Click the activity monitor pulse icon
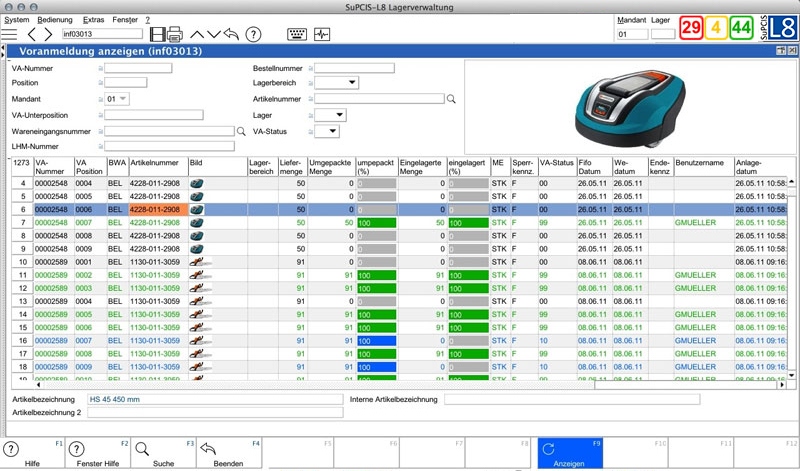The height and width of the screenshot is (471, 800). pos(322,34)
